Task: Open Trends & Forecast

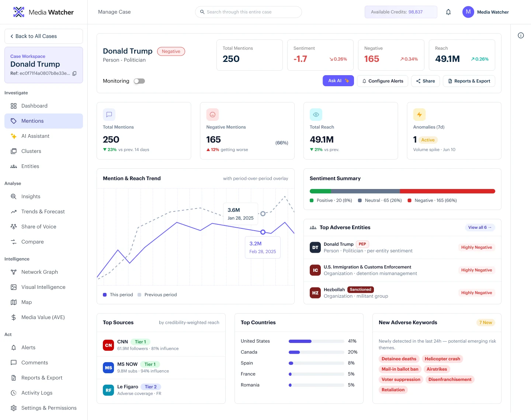Action: click(44, 211)
